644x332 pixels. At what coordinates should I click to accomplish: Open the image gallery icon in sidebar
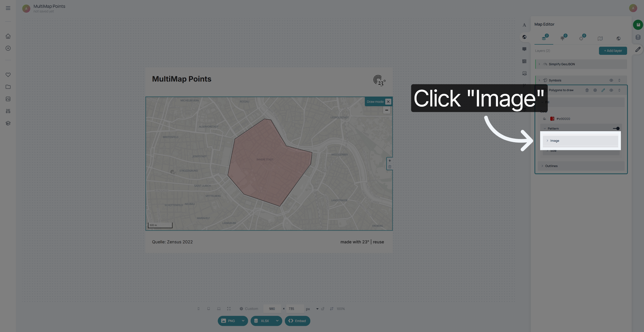pyautogui.click(x=8, y=99)
